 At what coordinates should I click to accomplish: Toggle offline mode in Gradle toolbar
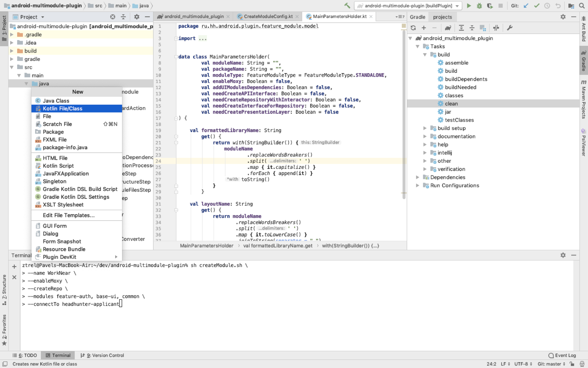point(496,28)
